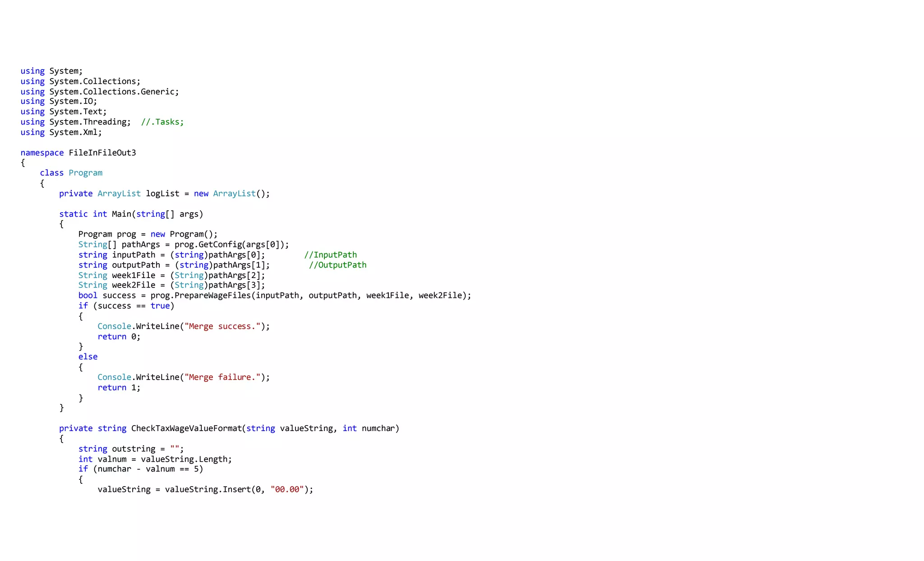Click the '//InputPath' comment
Image resolution: width=924 pixels, height=561 pixels.
330,255
